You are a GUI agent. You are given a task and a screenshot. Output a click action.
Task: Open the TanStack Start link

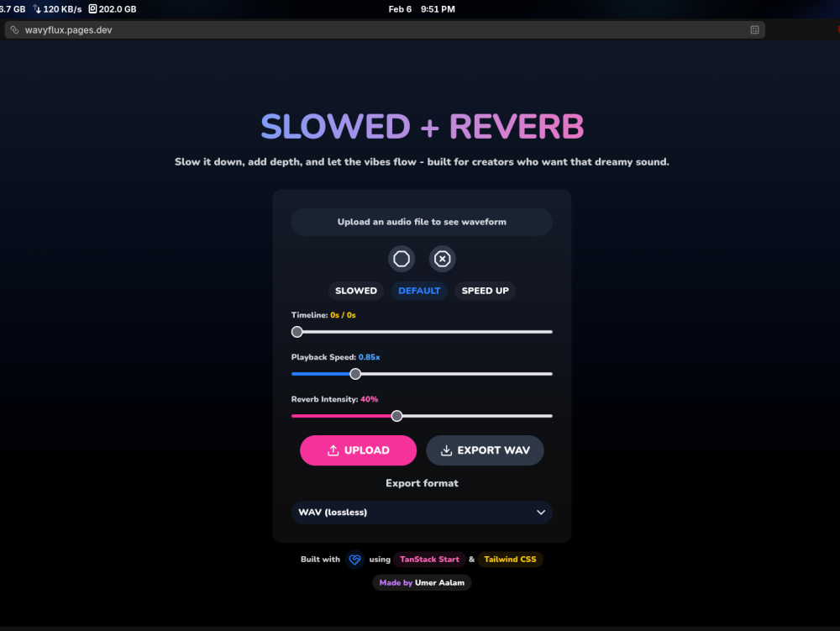click(429, 560)
